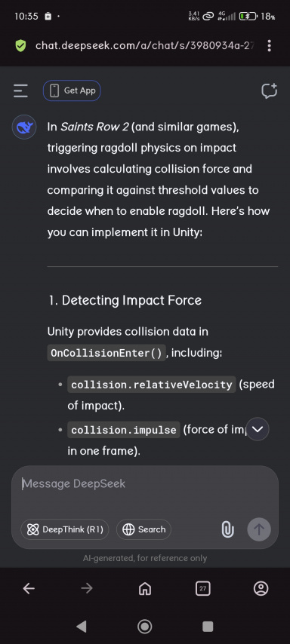Send message with arrow-up button
The image size is (290, 644).
[x=259, y=529]
